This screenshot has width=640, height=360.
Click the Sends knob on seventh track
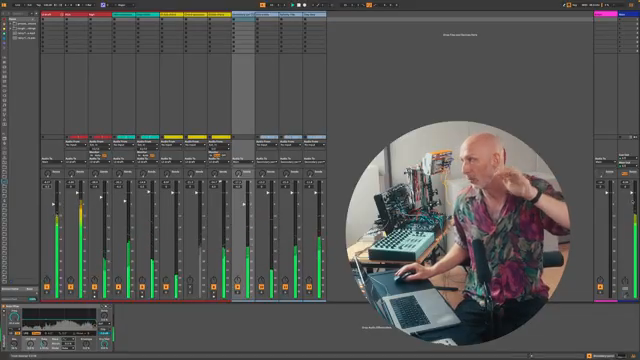(x=191, y=173)
